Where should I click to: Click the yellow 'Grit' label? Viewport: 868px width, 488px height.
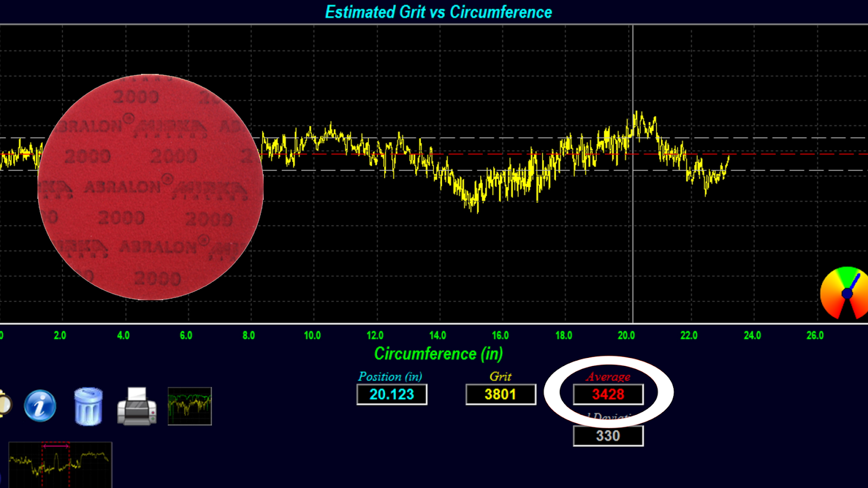500,376
